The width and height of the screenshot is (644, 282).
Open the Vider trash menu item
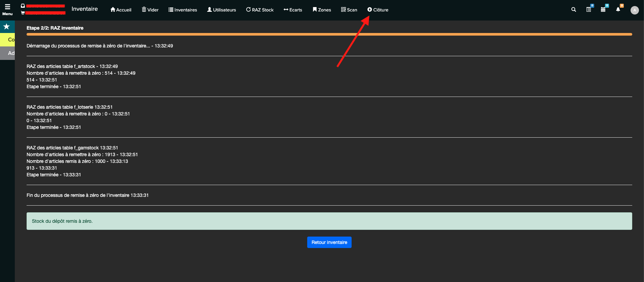(x=150, y=10)
